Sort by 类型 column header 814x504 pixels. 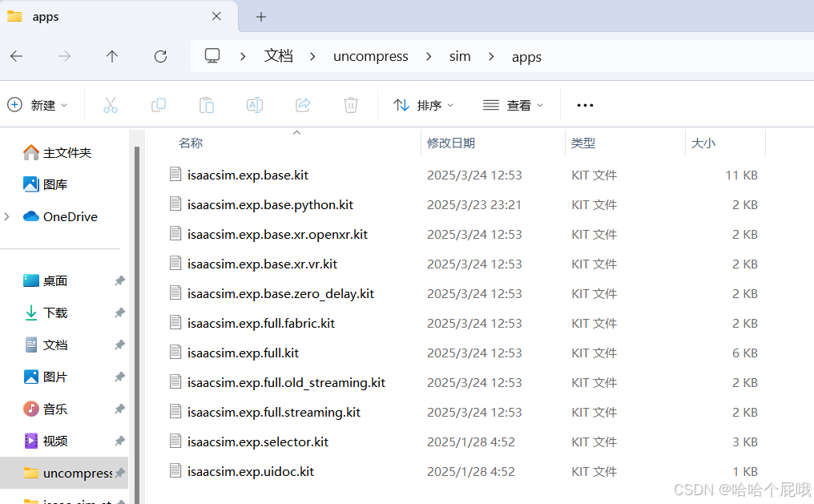pos(583,143)
